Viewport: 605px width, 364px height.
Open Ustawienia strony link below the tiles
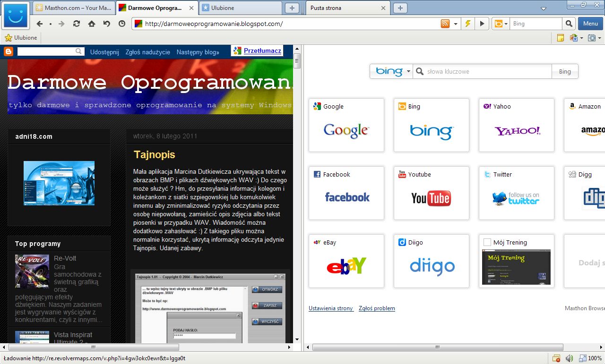[331, 308]
